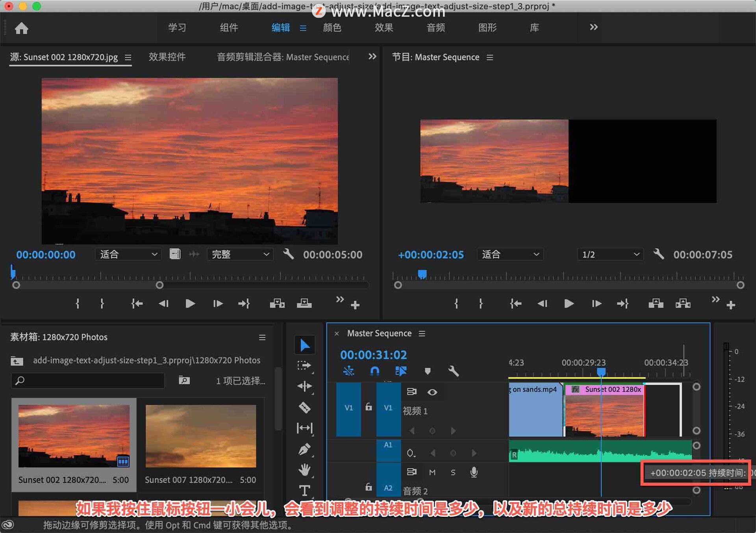Add a marker in the timeline
The height and width of the screenshot is (533, 756).
428,371
